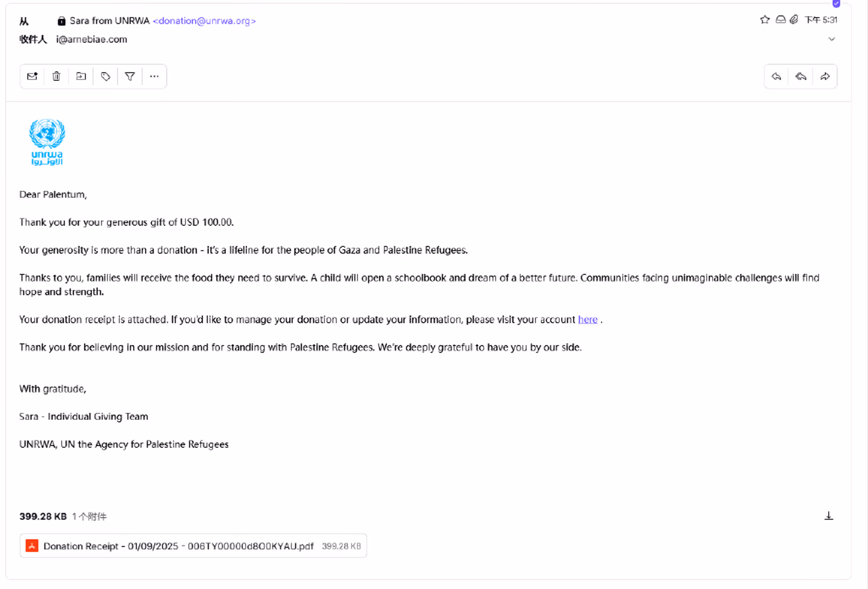Viewport: 868px width, 589px height.
Task: Click the reply all icon
Action: [801, 76]
